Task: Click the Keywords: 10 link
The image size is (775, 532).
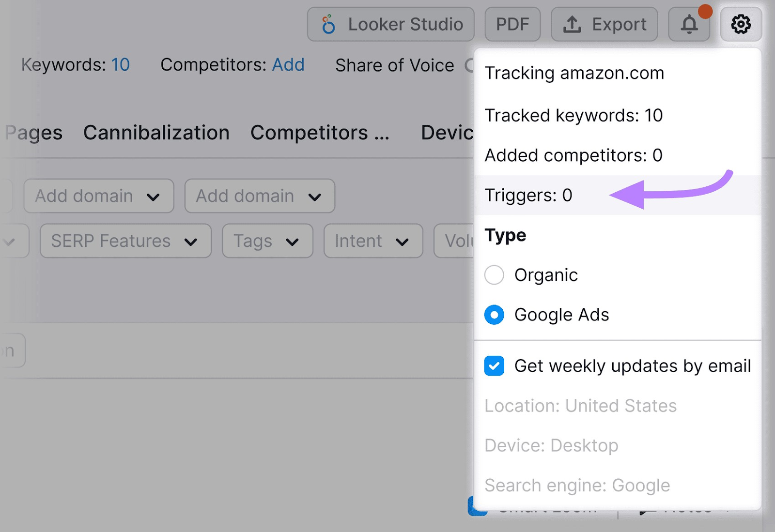Action: pyautogui.click(x=121, y=64)
